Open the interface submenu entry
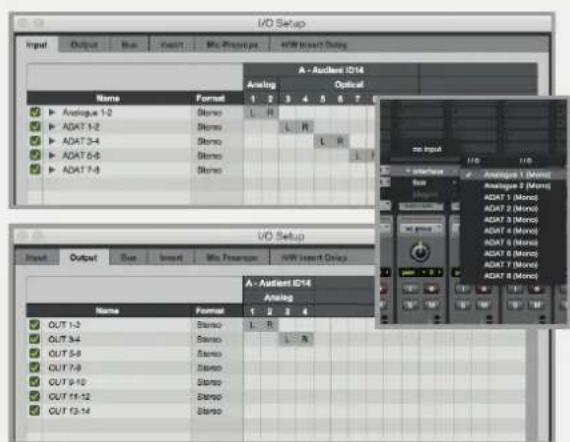Viewport: 570px width, 442px height. [x=425, y=171]
